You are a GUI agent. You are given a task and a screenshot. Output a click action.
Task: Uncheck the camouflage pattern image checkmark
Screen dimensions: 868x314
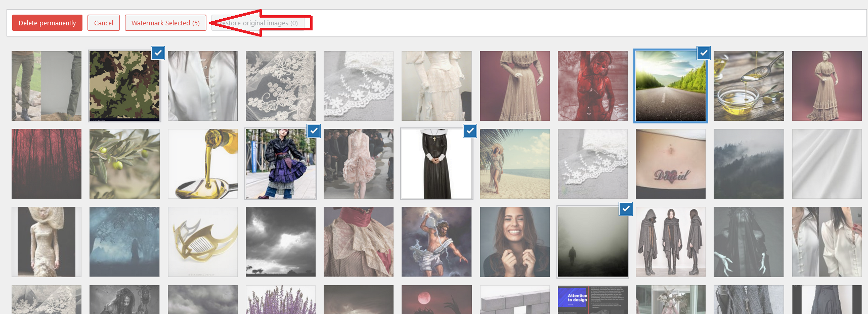pos(158,53)
